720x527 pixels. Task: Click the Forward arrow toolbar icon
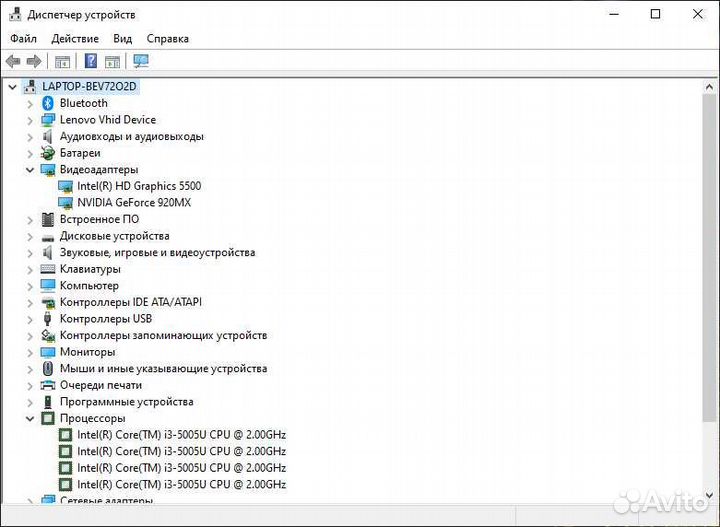34,61
